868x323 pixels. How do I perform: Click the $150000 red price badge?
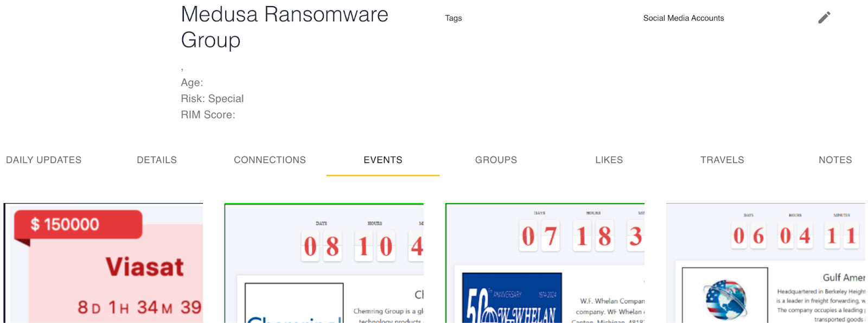tap(78, 224)
